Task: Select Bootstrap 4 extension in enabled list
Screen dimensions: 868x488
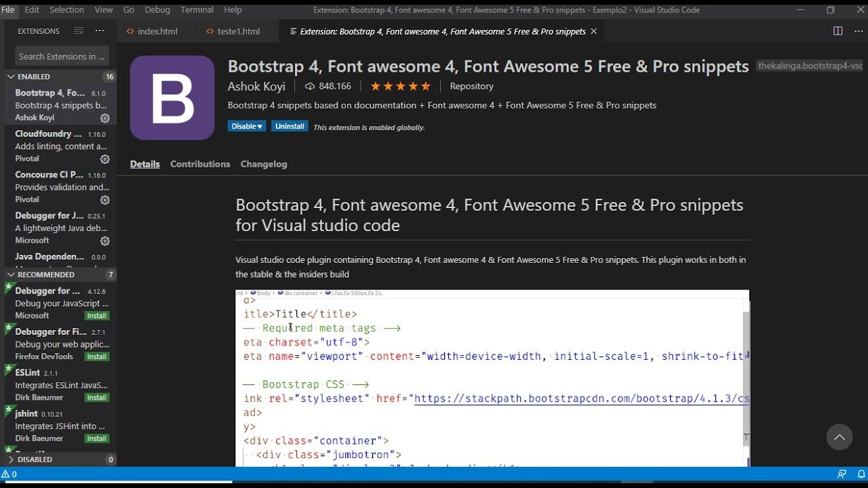Action: coord(61,105)
